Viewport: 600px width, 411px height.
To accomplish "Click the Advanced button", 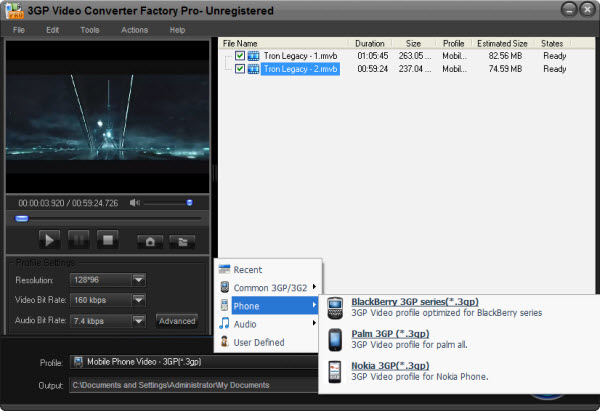I will [x=177, y=321].
